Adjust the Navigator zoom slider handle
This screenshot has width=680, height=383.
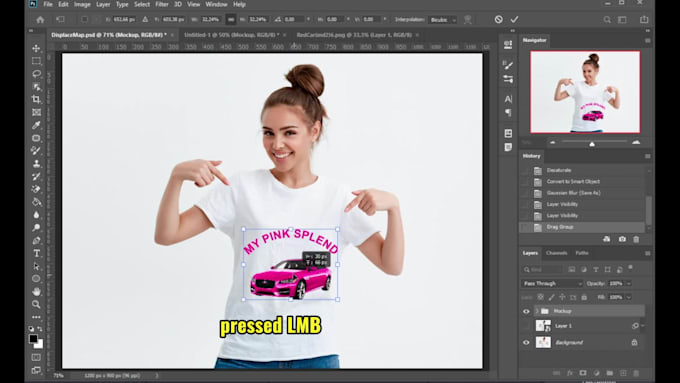592,144
